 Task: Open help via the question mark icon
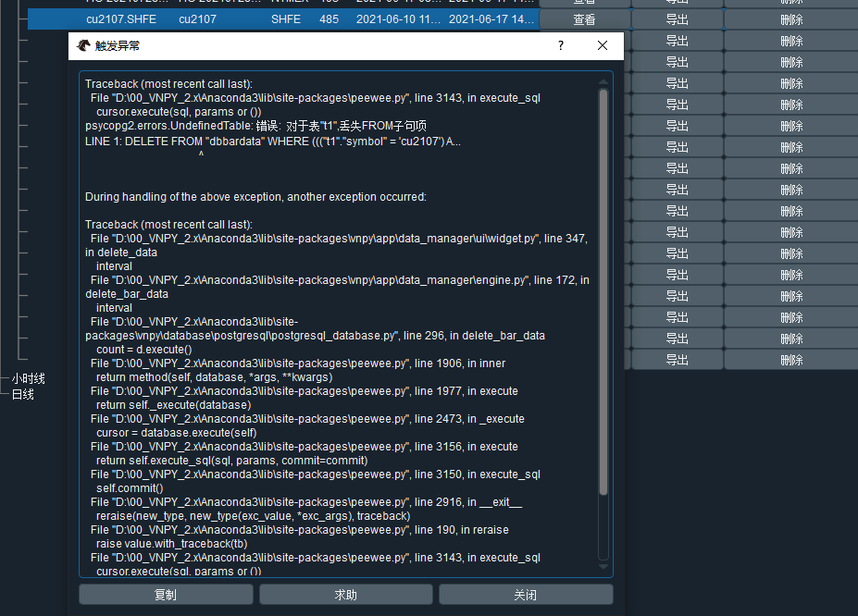[561, 44]
